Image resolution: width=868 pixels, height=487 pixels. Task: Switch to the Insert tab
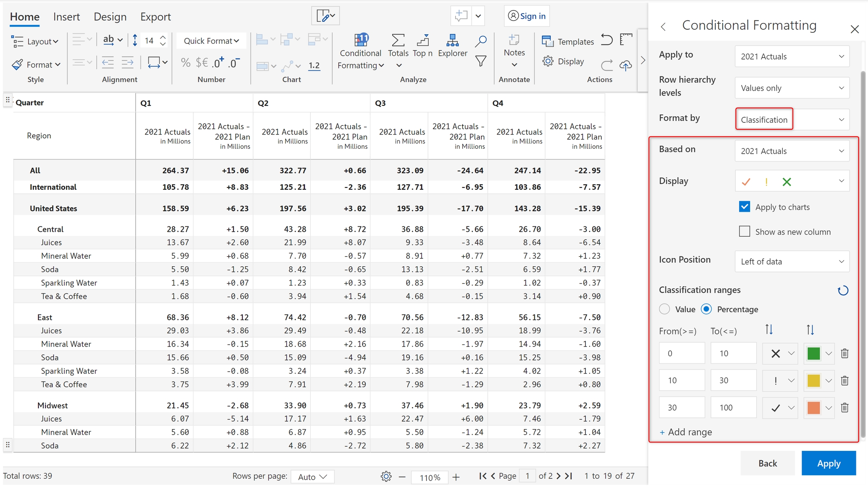66,17
